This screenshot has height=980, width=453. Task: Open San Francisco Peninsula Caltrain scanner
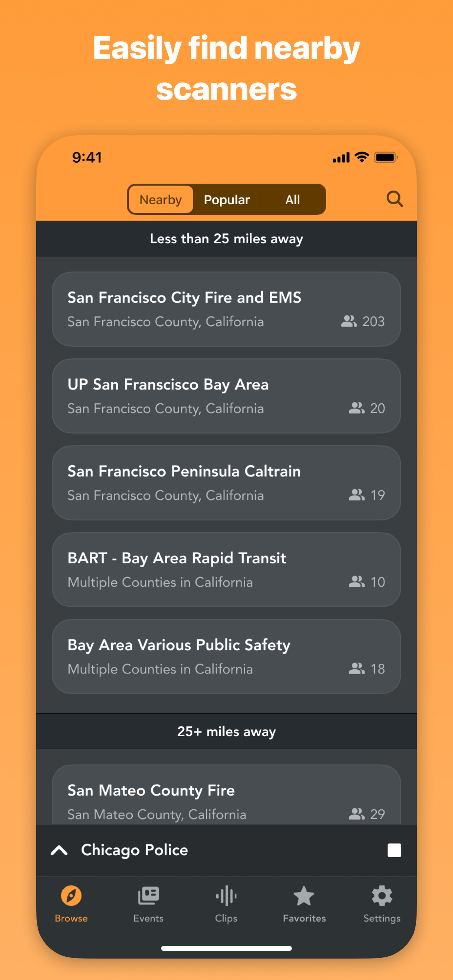point(226,482)
